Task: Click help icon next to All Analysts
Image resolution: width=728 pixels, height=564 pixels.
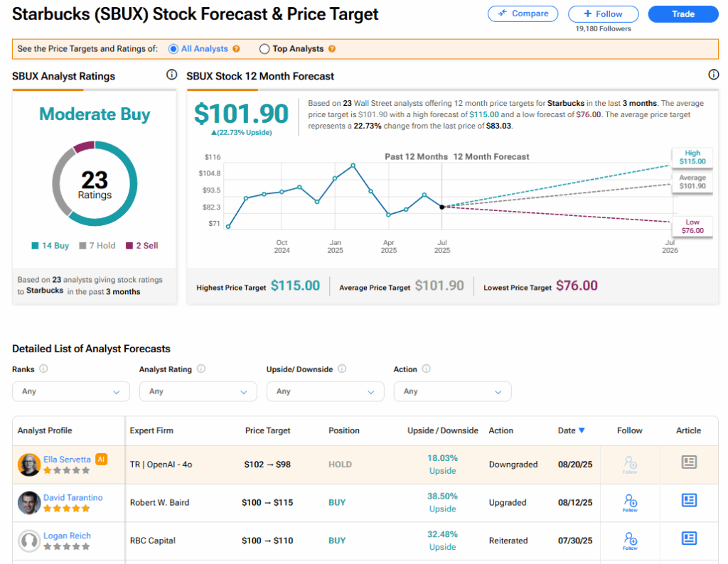Action: pyautogui.click(x=236, y=49)
